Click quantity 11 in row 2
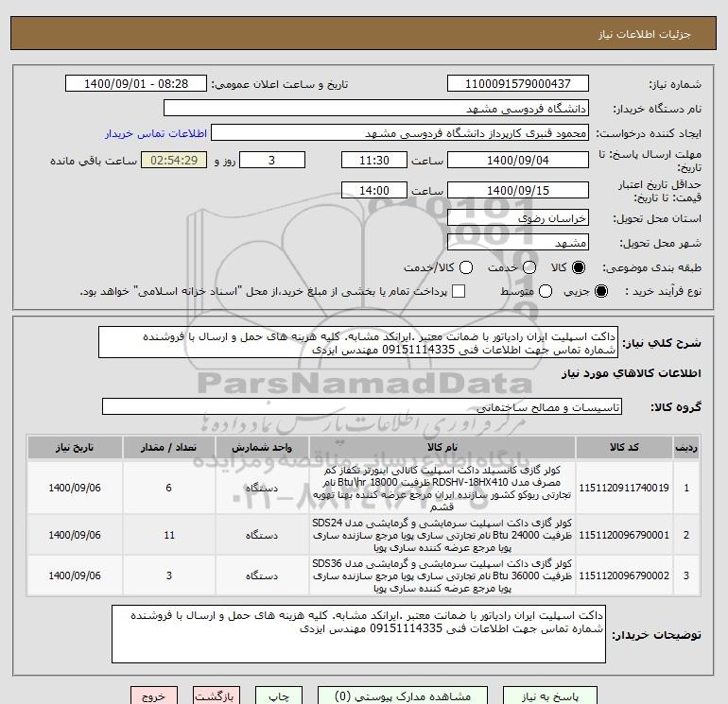The height and width of the screenshot is (704, 728). [169, 535]
